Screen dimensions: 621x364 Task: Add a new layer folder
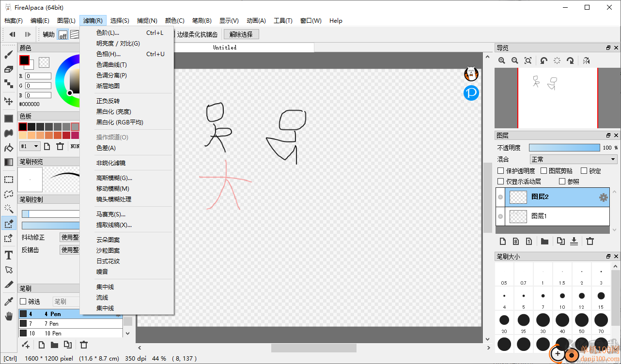coord(545,241)
